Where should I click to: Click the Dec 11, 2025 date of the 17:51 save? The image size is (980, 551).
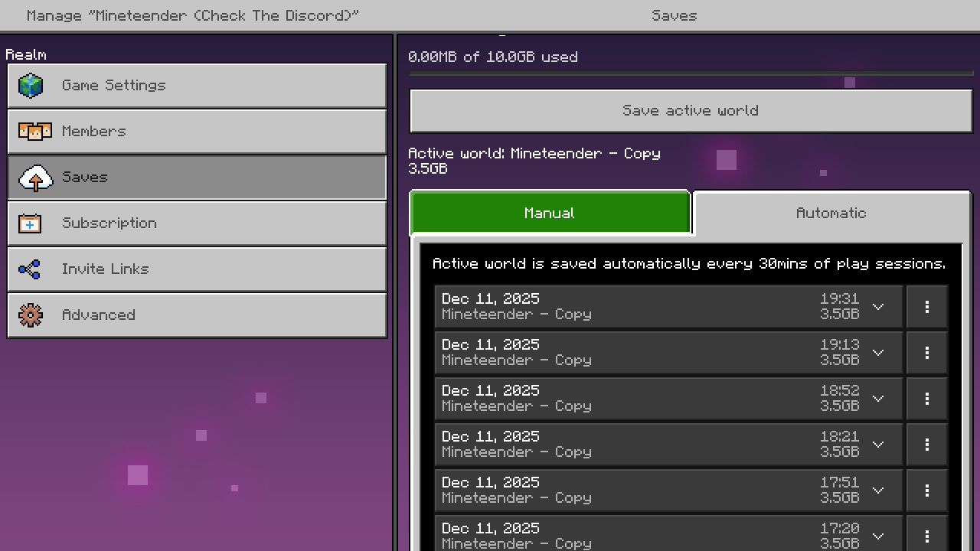(491, 482)
